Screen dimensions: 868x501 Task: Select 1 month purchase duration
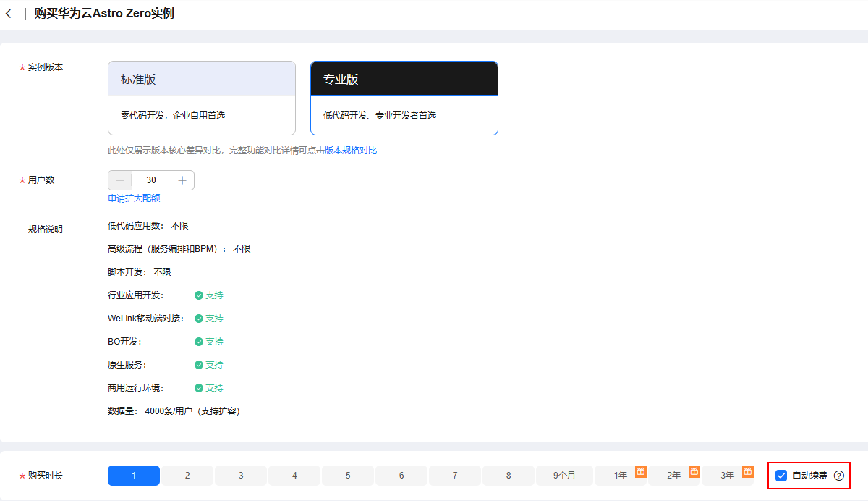point(134,476)
